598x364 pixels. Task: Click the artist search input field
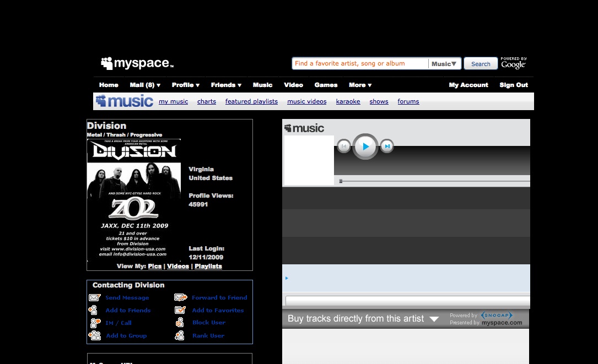(360, 64)
